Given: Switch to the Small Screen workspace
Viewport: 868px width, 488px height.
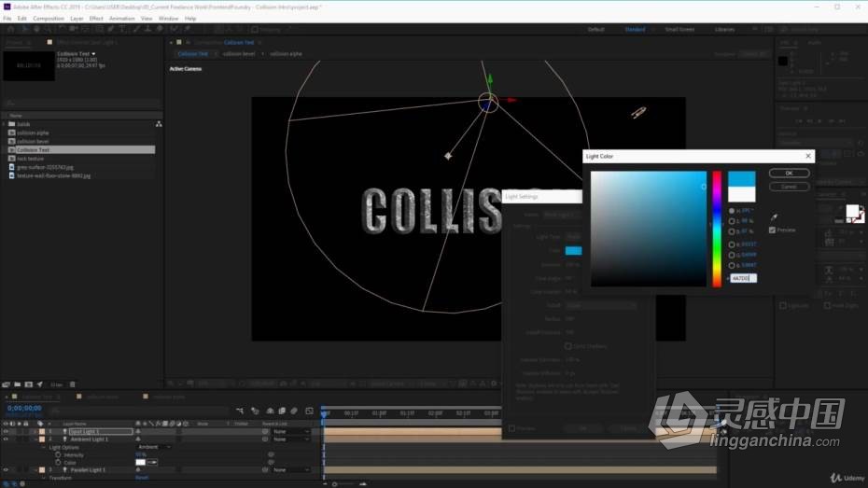Looking at the screenshot, I should point(679,29).
